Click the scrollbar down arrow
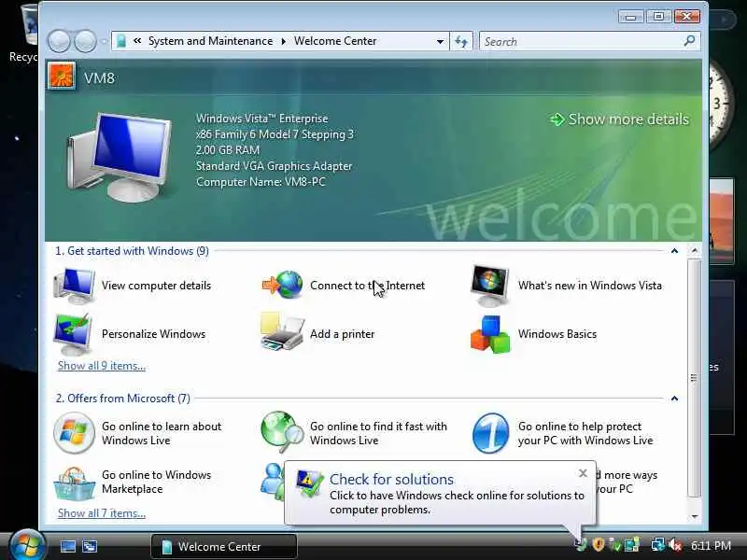This screenshot has height=560, width=747. point(695,516)
